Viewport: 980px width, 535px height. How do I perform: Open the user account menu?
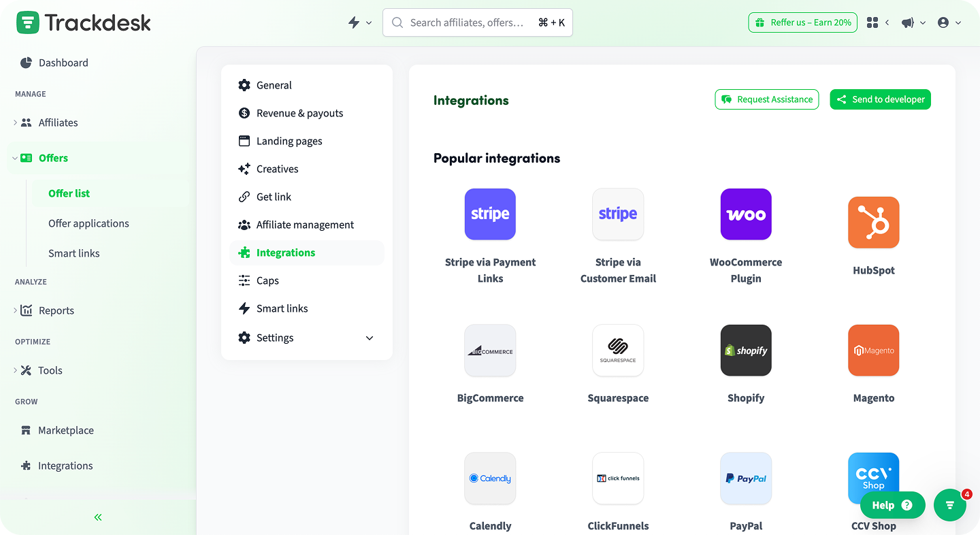point(949,22)
